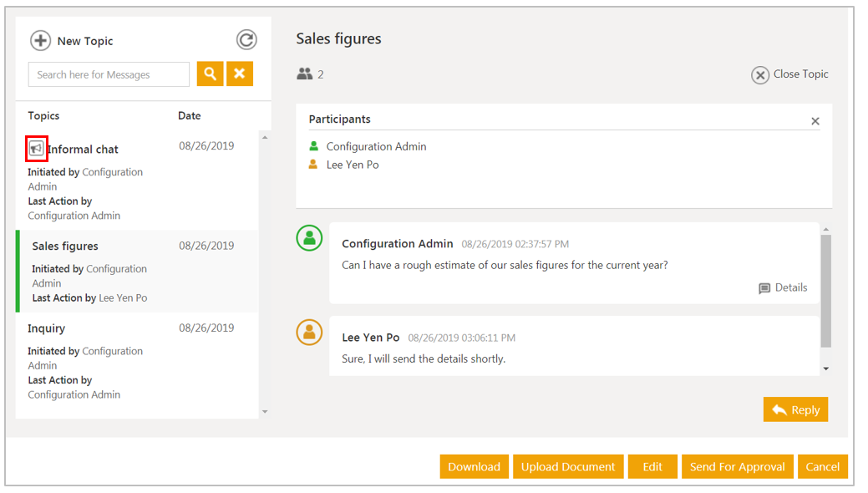Click the participants count icon
The width and height of the screenshot is (868, 493).
304,74
